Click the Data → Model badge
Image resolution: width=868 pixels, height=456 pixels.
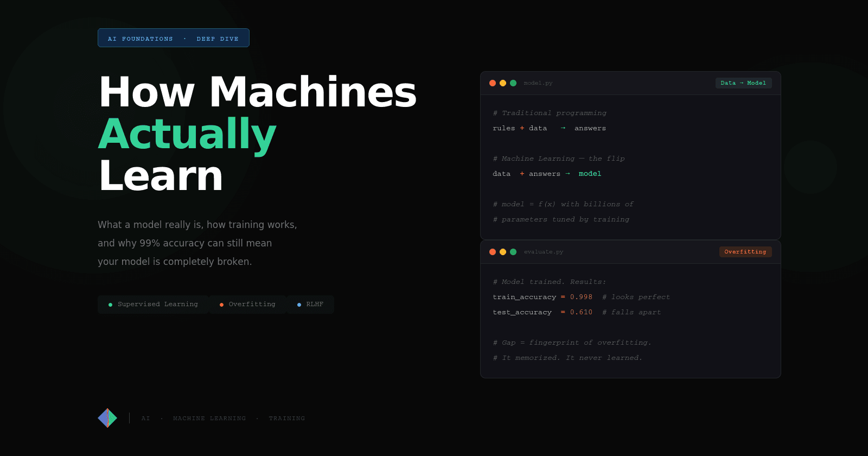(743, 83)
